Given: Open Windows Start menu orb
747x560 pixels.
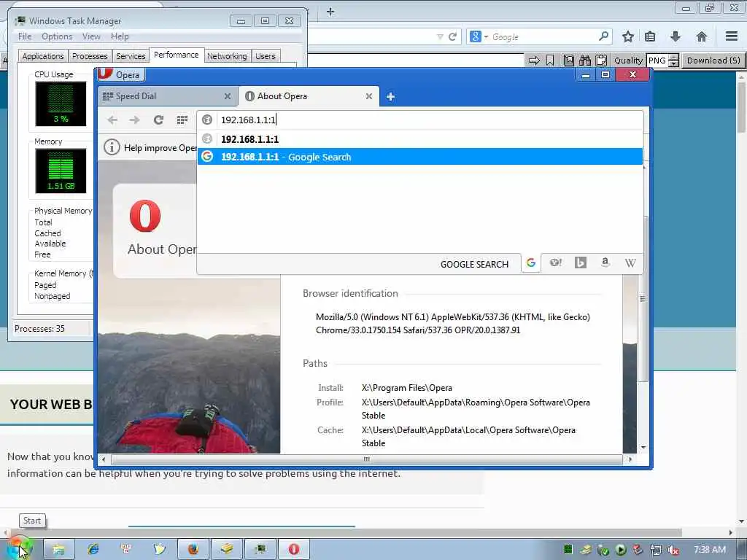Looking at the screenshot, I should point(20,548).
